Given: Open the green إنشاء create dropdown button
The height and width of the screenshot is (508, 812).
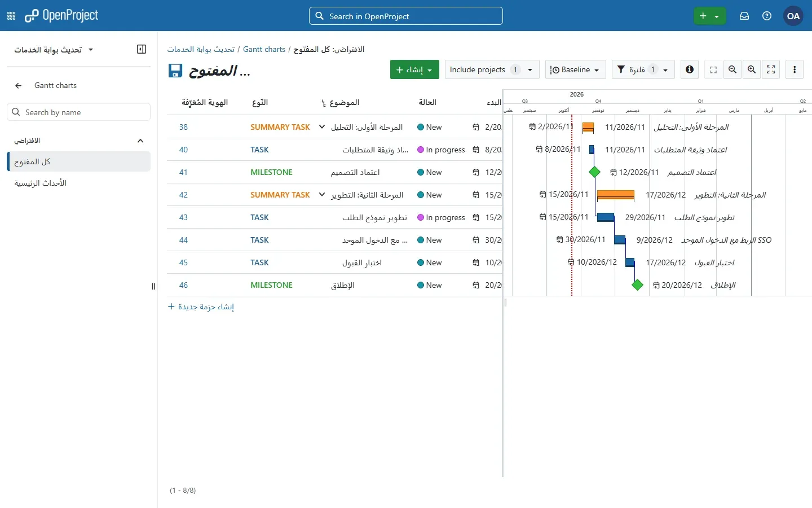Looking at the screenshot, I should 414,69.
